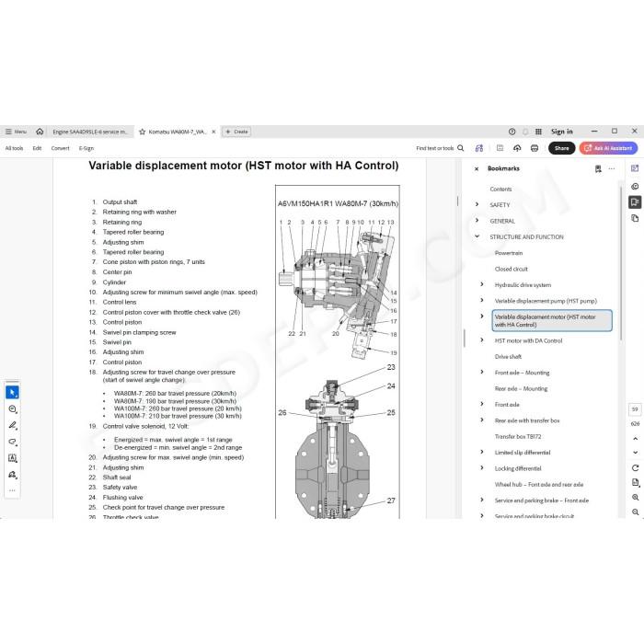
Task: Go to next page with down arrow
Action: (x=635, y=453)
